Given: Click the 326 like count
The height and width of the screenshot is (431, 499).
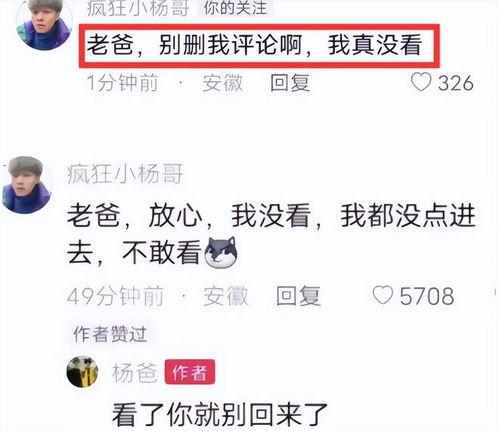Looking at the screenshot, I should tap(455, 83).
